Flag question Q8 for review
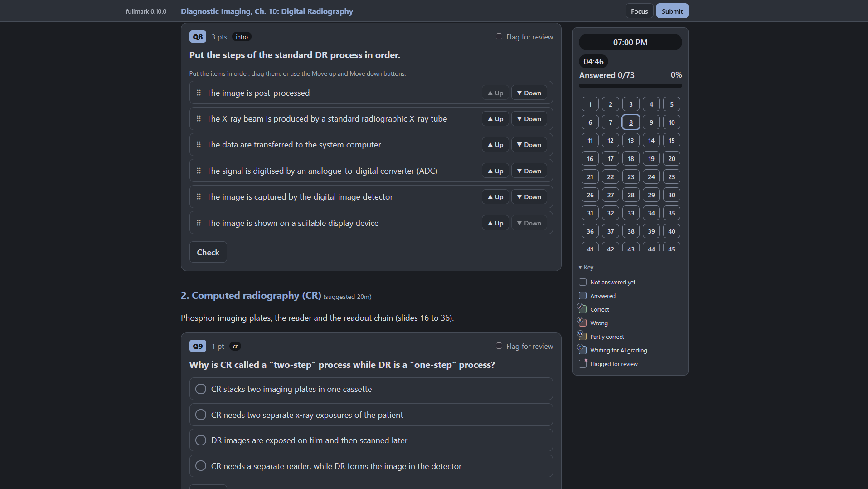Image resolution: width=868 pixels, height=489 pixels. pyautogui.click(x=499, y=36)
